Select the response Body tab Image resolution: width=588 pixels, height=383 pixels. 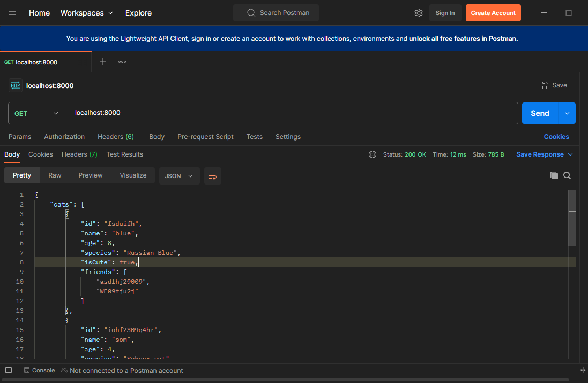12,154
